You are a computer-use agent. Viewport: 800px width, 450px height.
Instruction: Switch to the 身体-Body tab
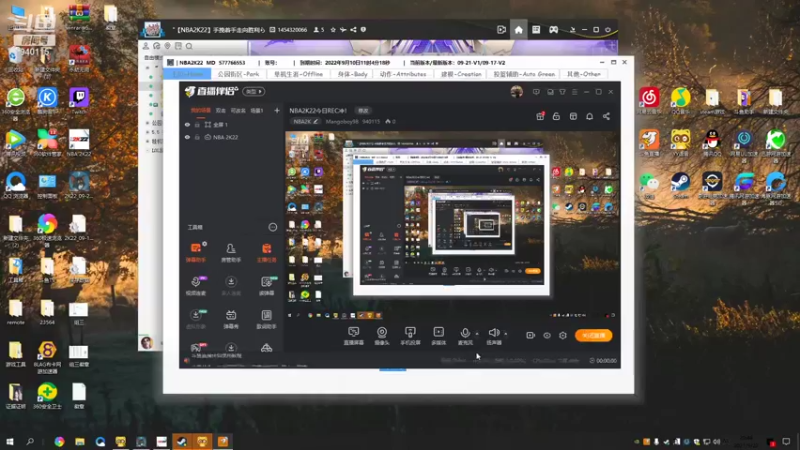(x=353, y=74)
